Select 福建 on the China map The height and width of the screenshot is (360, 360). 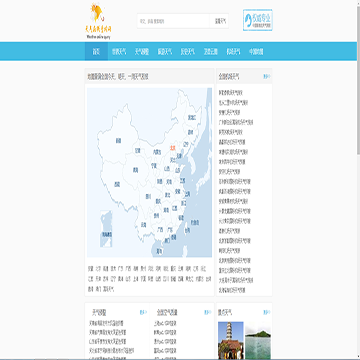(x=181, y=218)
